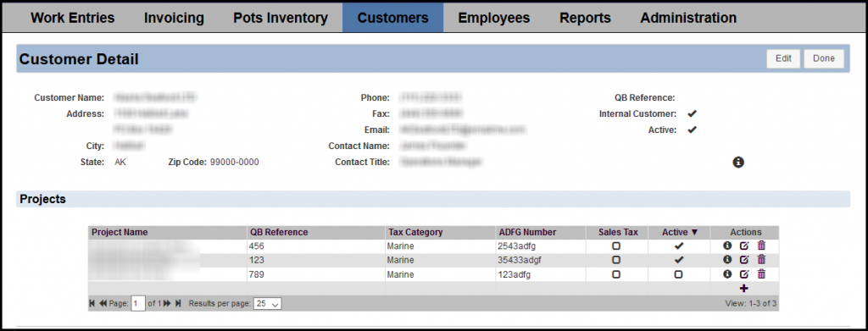Click the customer Active checkmark in details
The image size is (868, 331).
pos(692,130)
